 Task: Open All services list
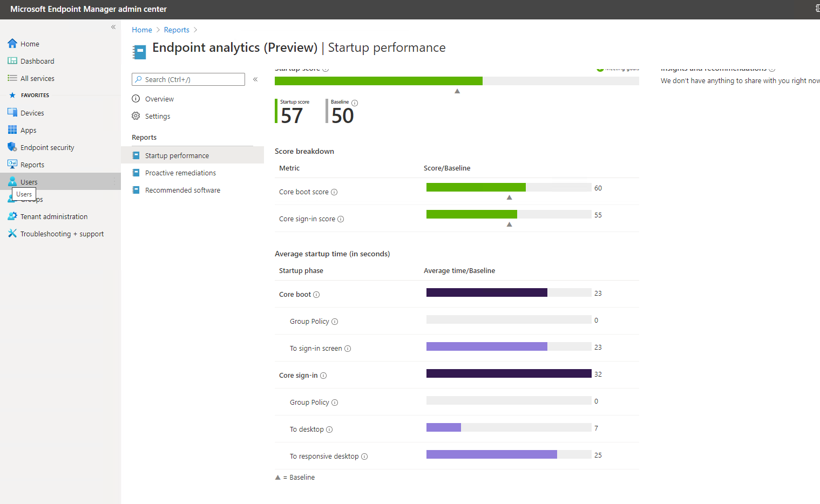[37, 78]
